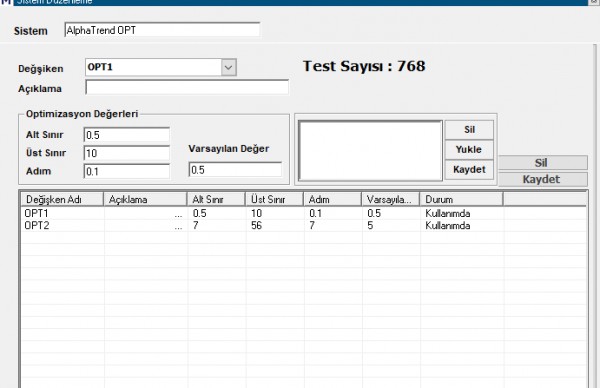Viewport: 600px width, 388px height.
Task: Click the wide gray Sil button at right
Action: tap(543, 163)
